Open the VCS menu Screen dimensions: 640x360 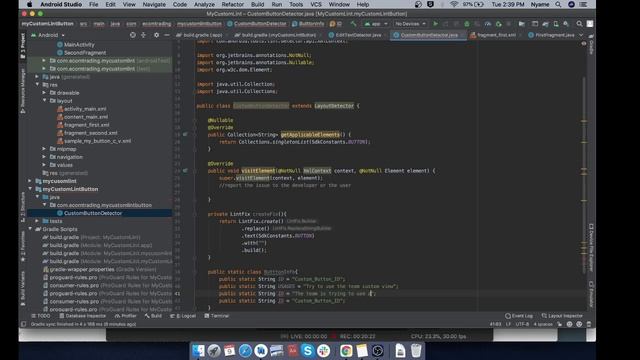(316, 4)
